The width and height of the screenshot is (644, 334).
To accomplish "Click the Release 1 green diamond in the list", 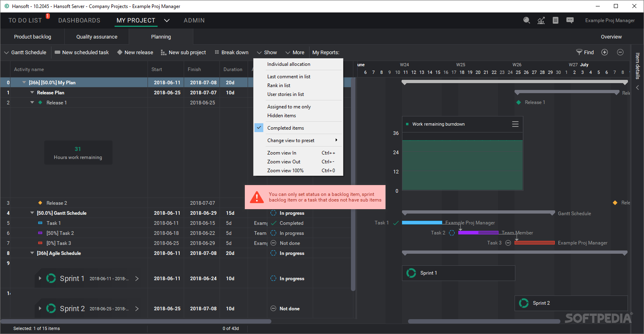I will 40,102.
